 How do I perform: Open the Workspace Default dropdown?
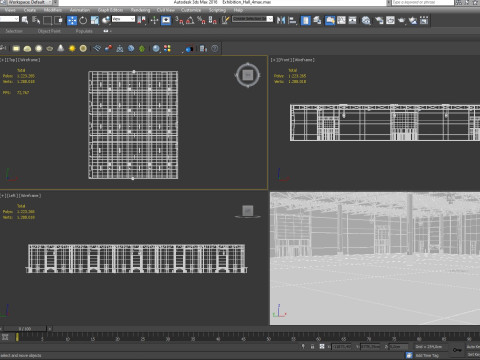pos(30,2)
